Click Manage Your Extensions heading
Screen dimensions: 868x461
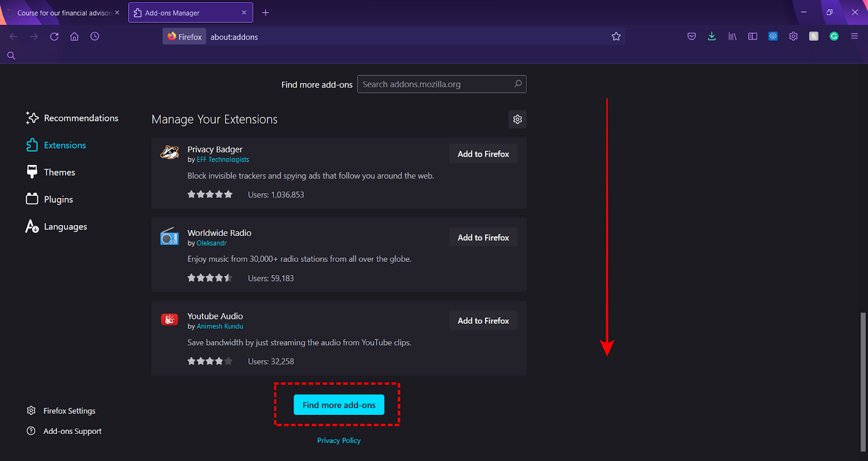pos(214,119)
